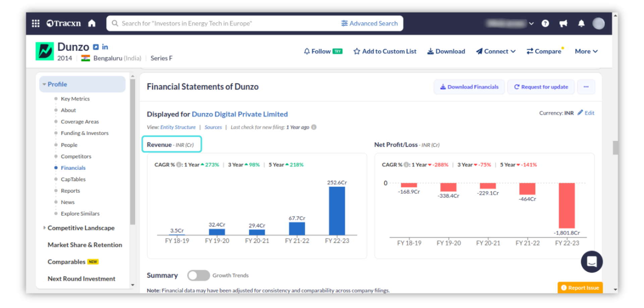Click the info icon beside last filing check
The height and width of the screenshot is (308, 644).
pos(314,127)
